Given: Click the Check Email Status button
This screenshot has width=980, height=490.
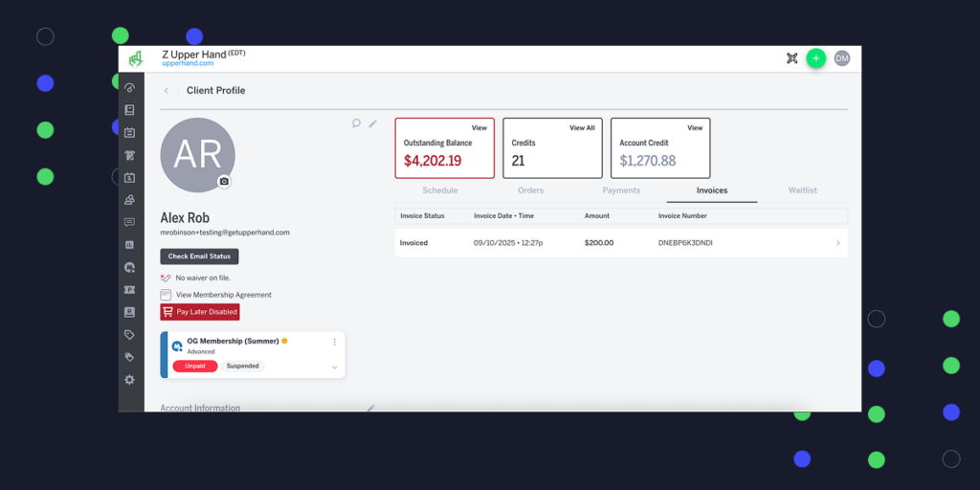Looking at the screenshot, I should 199,256.
